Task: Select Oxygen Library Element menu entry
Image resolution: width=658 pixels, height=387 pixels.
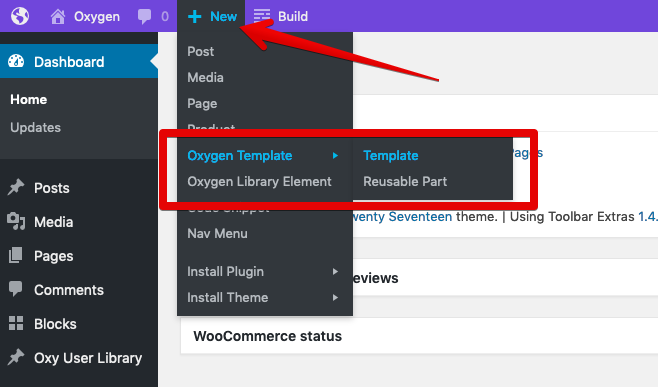Action: pyautogui.click(x=259, y=181)
